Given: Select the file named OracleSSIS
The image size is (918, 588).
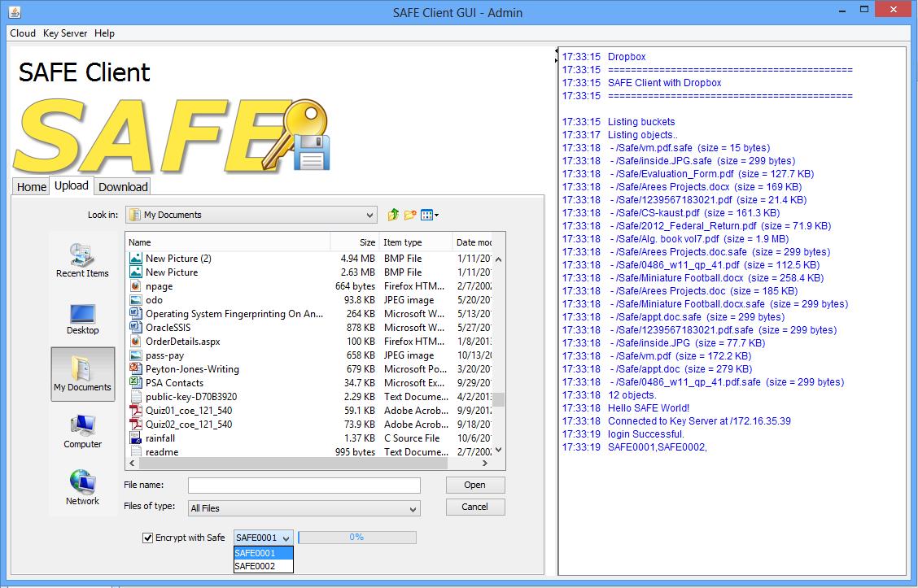Looking at the screenshot, I should coord(168,328).
